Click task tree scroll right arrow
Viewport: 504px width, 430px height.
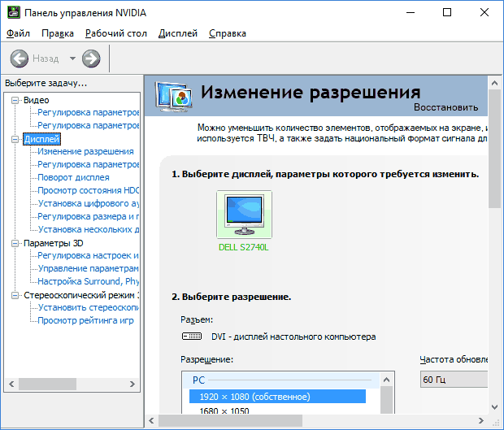click(133, 384)
